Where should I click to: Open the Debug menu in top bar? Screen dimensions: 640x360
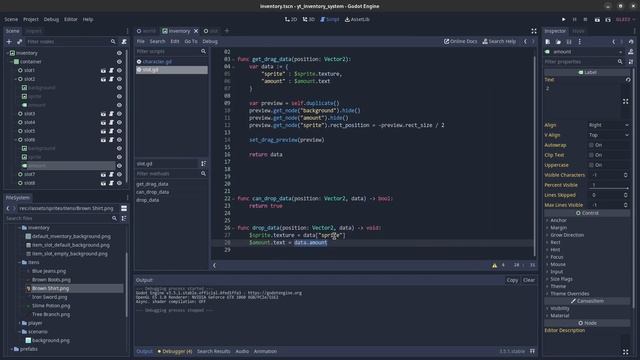(51, 19)
